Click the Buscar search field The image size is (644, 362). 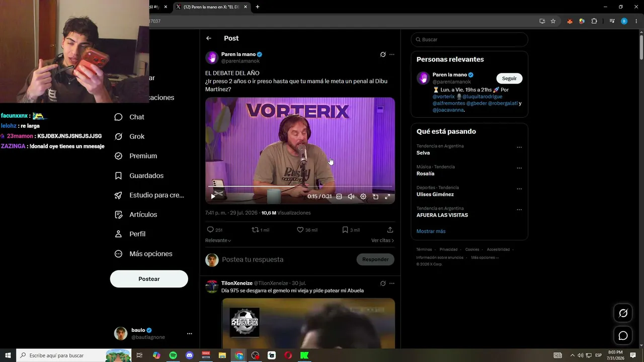pos(469,39)
